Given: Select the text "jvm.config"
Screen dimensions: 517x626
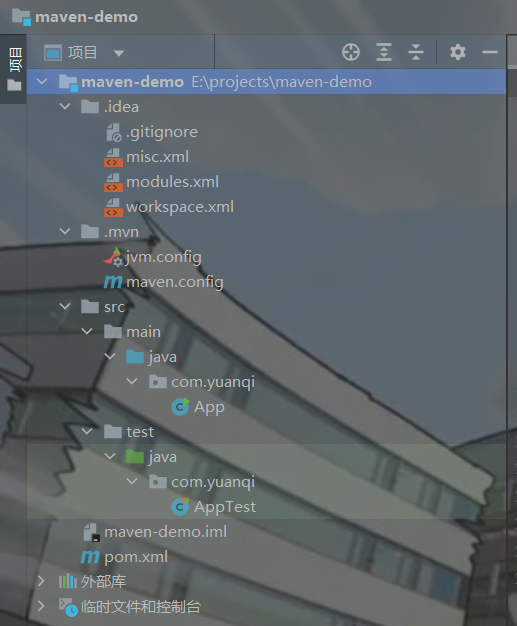Looking at the screenshot, I should (164, 257).
